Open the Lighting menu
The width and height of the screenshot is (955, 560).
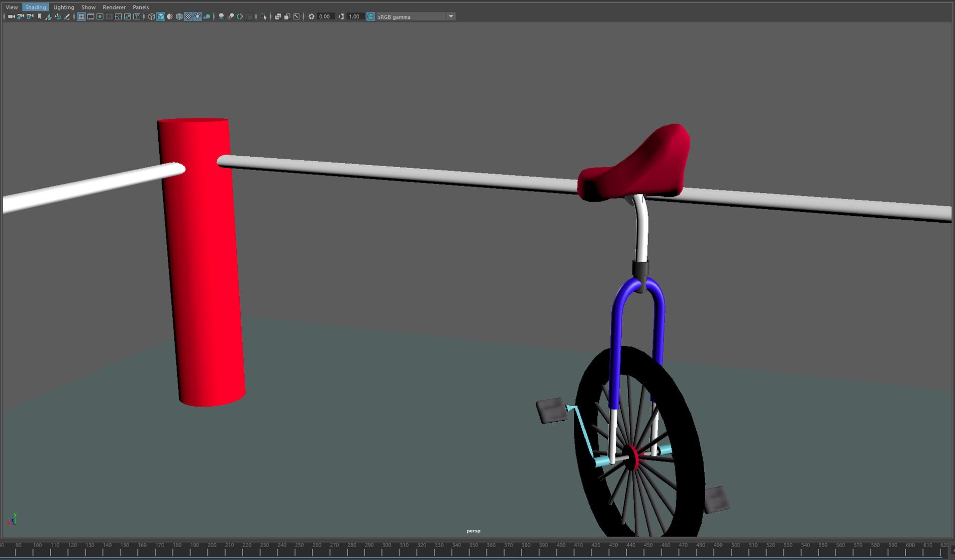click(64, 7)
